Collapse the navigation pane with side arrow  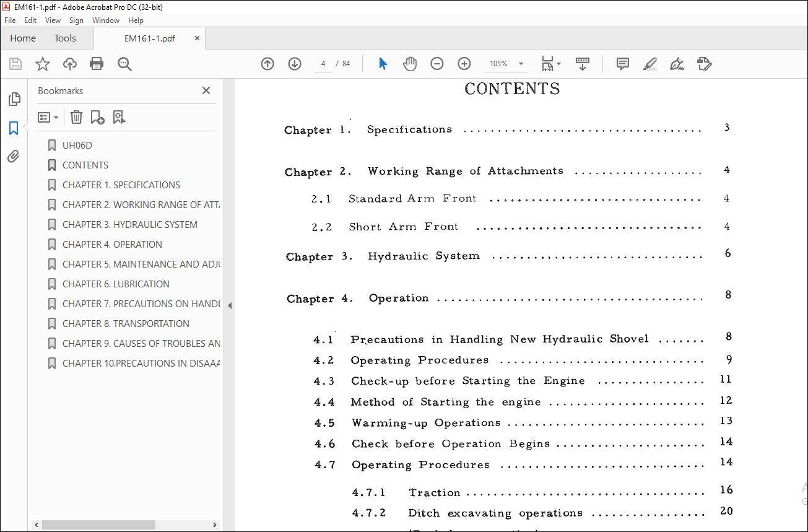(230, 305)
